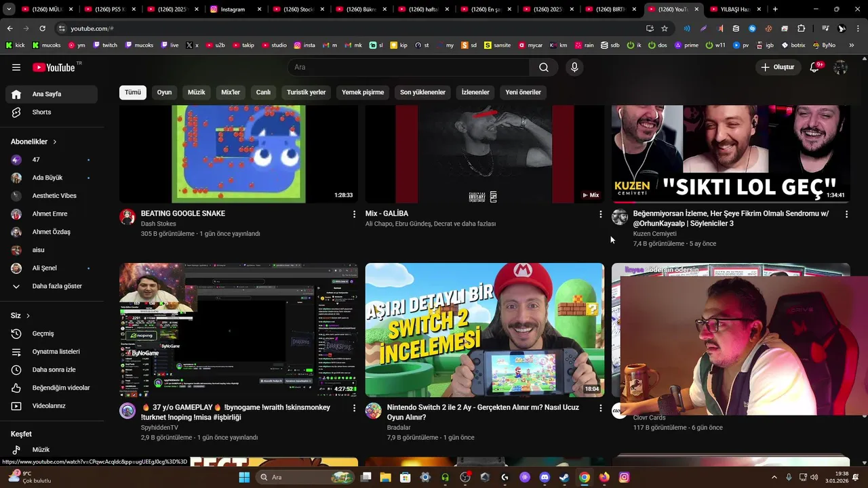Open options menu for Nintendo Switch 2 video
This screenshot has height=488, width=868.
[x=600, y=408]
